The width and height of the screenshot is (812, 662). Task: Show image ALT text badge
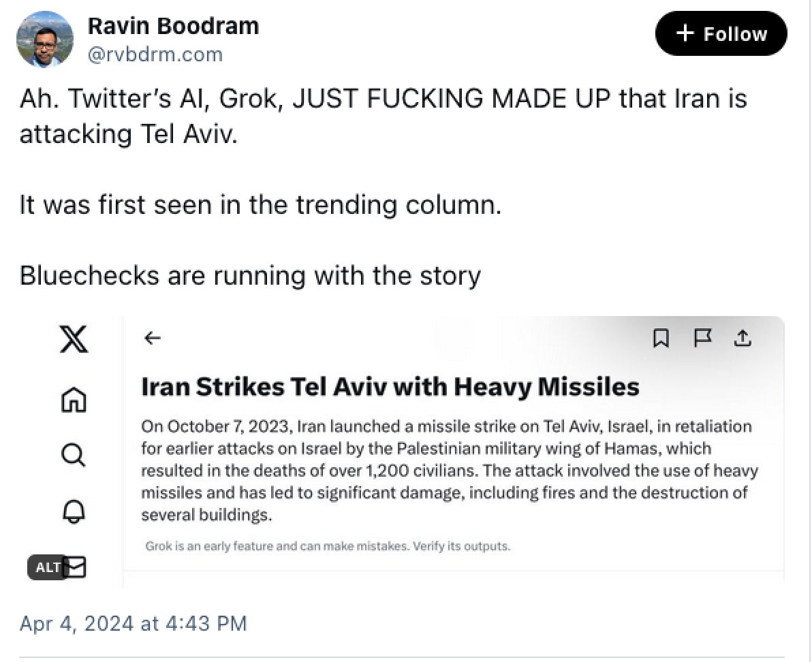46,567
